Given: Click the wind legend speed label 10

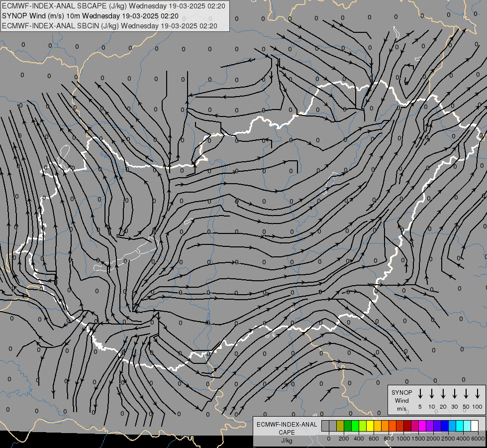Looking at the screenshot, I should pyautogui.click(x=432, y=407).
